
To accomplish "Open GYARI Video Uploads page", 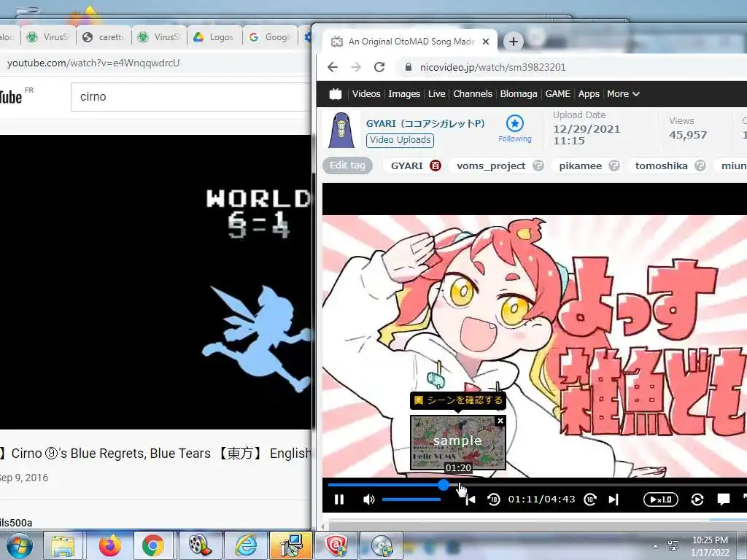I will [400, 140].
